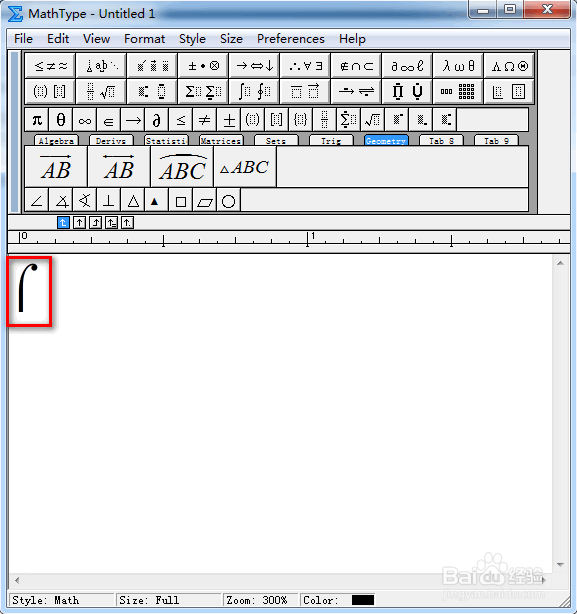The image size is (577, 614).
Task: Select the center tab stop
Action: coord(79,223)
